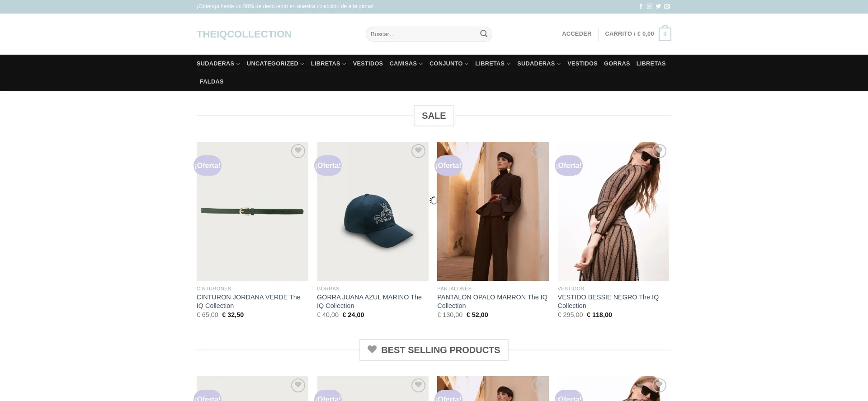Open the Facebook social icon
Viewport: 868px width, 401px height.
click(641, 6)
